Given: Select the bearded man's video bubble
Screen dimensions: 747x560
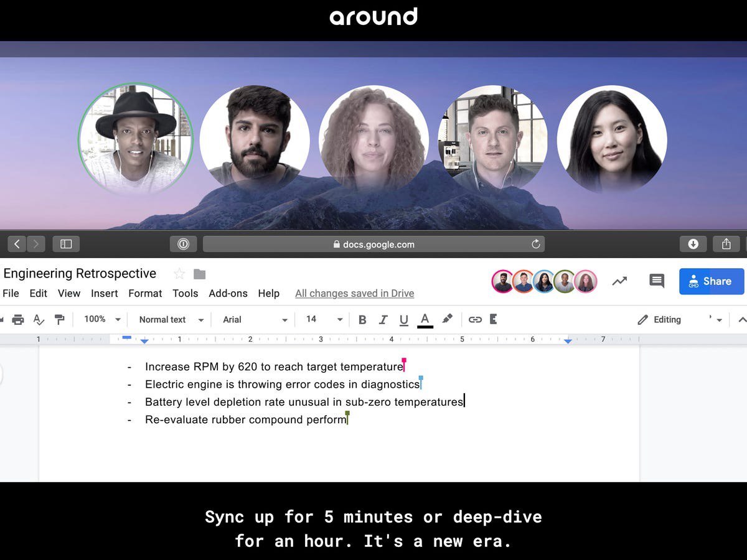Looking at the screenshot, I should 255,140.
